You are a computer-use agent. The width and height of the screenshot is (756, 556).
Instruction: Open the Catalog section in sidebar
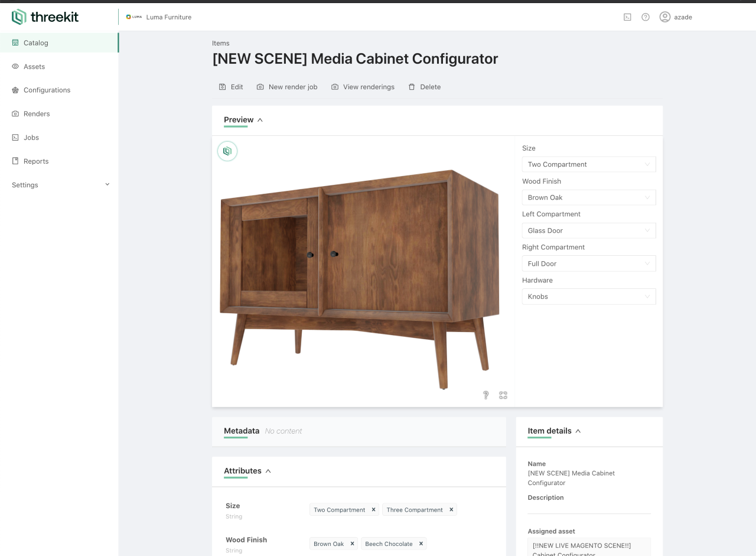[x=59, y=43]
